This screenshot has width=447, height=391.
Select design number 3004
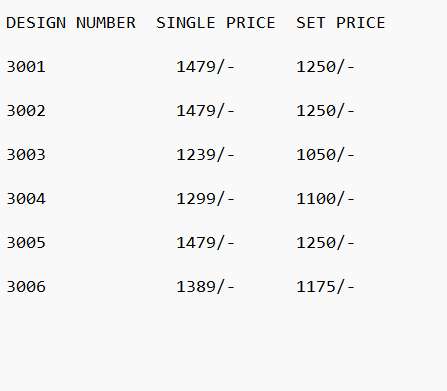[26, 199]
